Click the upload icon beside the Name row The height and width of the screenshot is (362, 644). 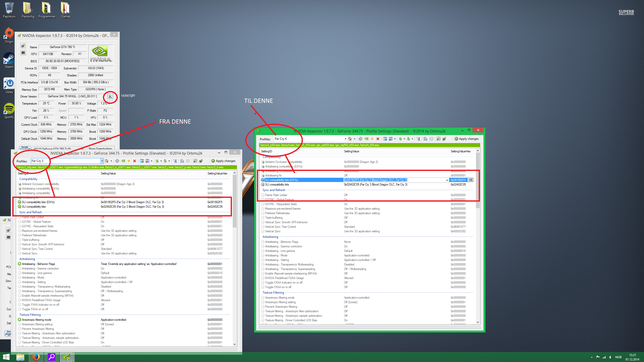coord(23,46)
